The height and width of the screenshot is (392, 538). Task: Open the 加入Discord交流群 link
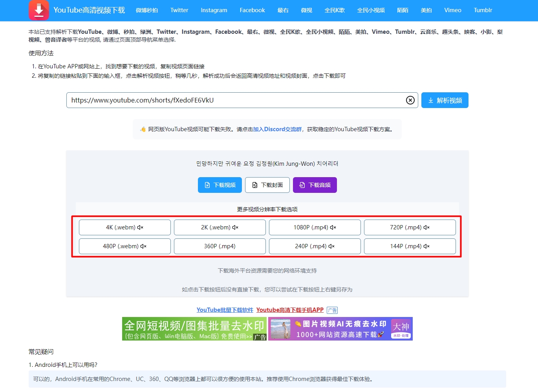click(277, 129)
